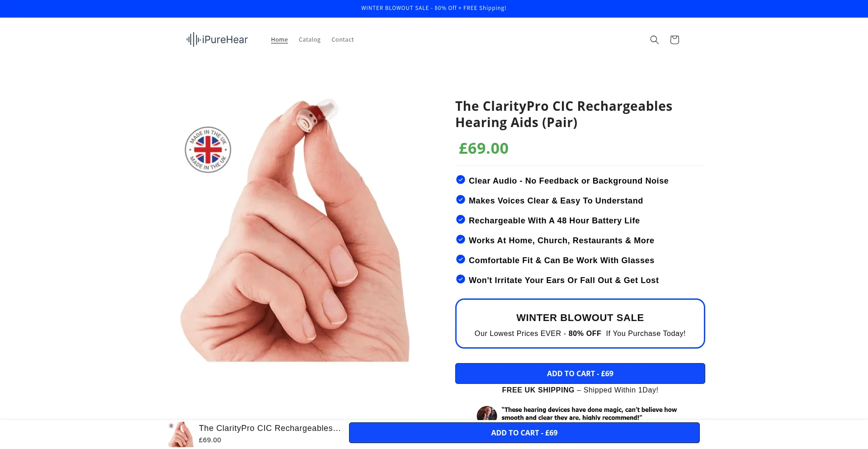This screenshot has height=449, width=868.
Task: Click the main hearing aid product image
Action: click(295, 230)
